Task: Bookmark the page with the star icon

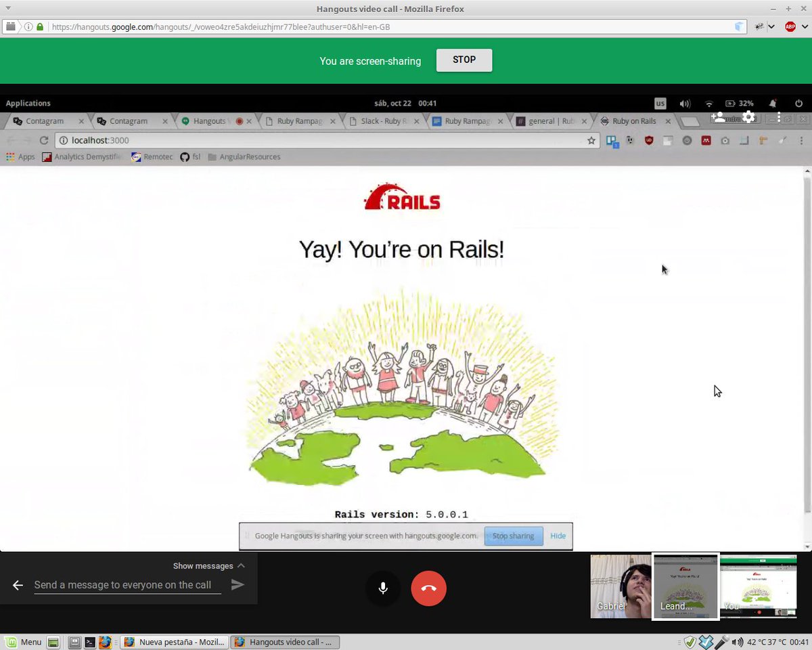Action: pos(591,141)
